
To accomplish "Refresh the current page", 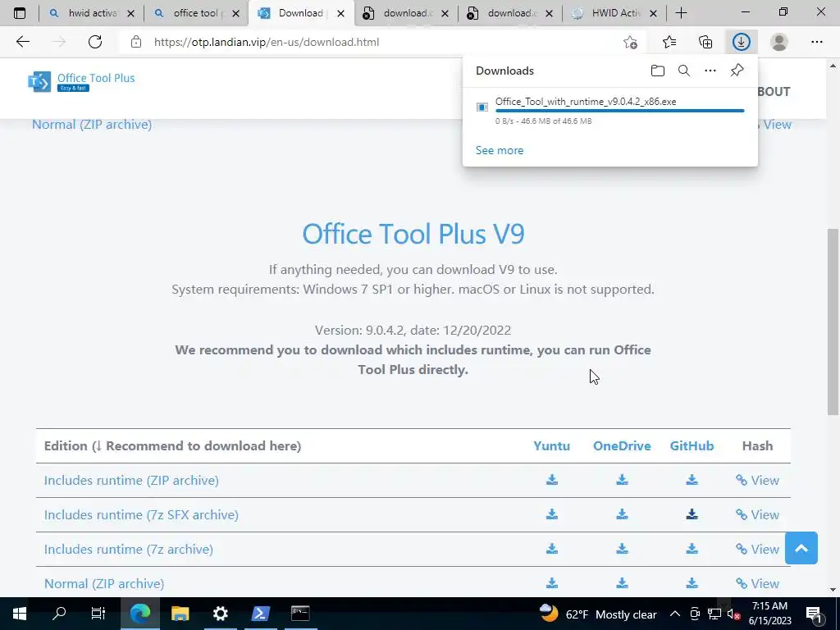I will click(x=95, y=42).
